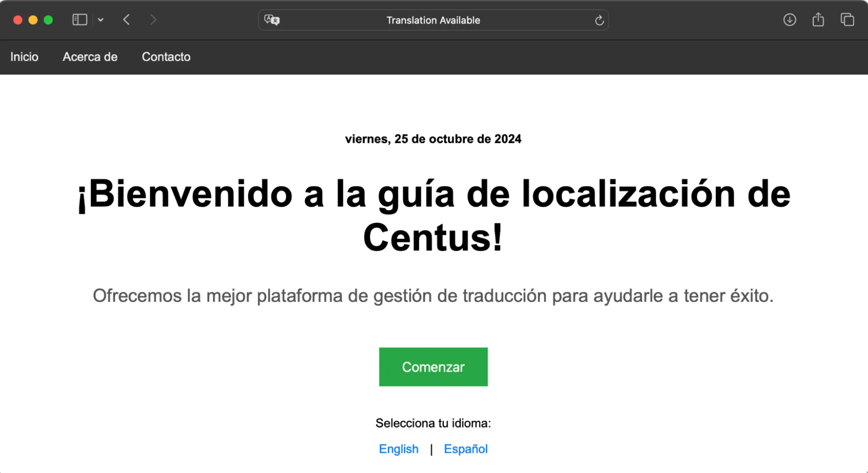Minimize the browser window
The height and width of the screenshot is (473, 868).
[x=33, y=20]
